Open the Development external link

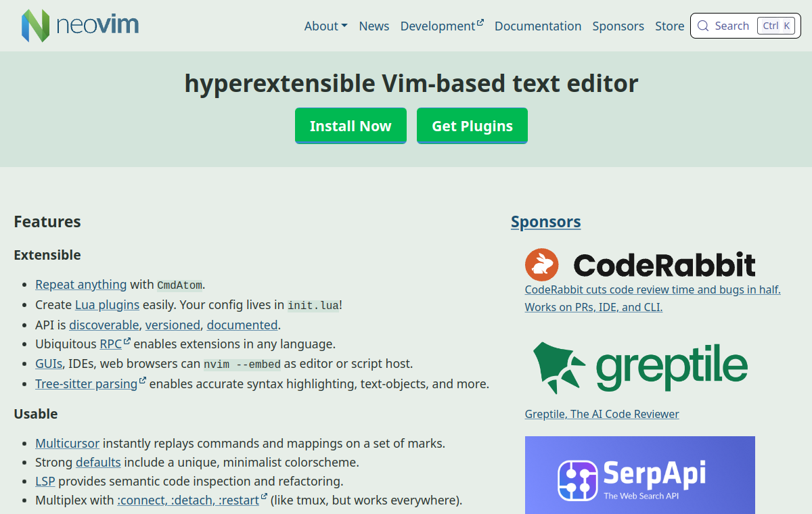pos(442,26)
